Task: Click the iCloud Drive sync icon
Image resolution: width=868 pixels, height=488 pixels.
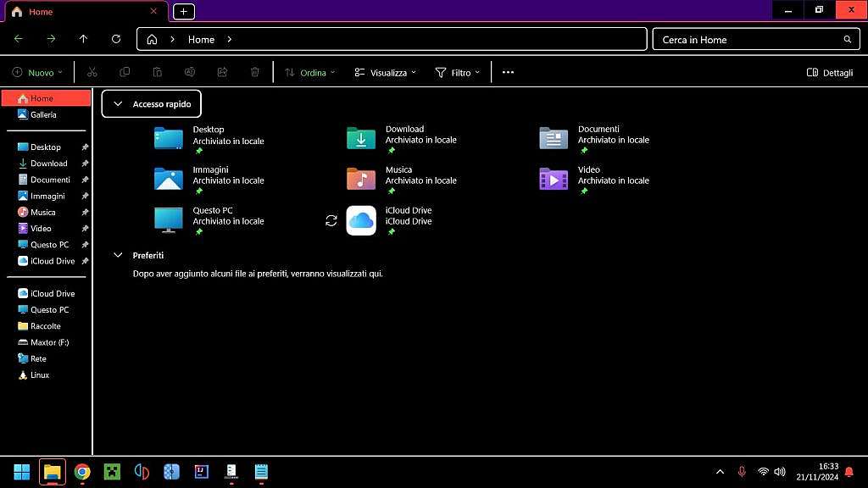Action: coord(331,220)
